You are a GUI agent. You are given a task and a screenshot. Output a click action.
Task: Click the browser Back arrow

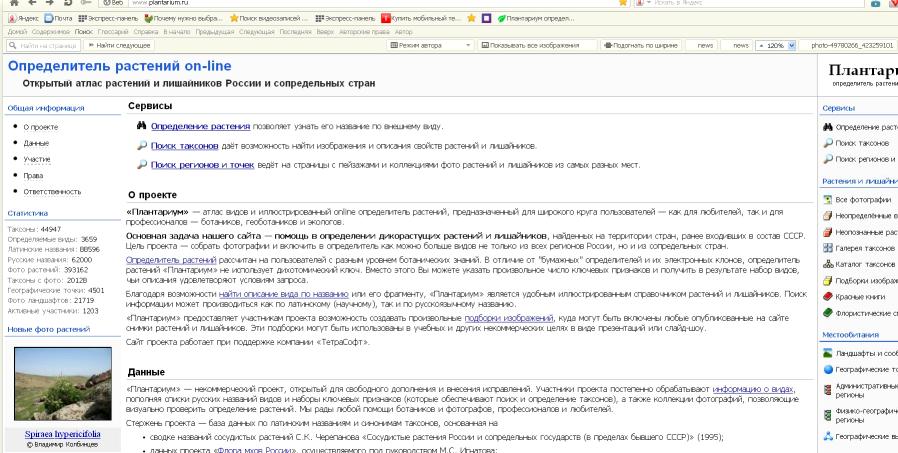pyautogui.click(x=33, y=4)
